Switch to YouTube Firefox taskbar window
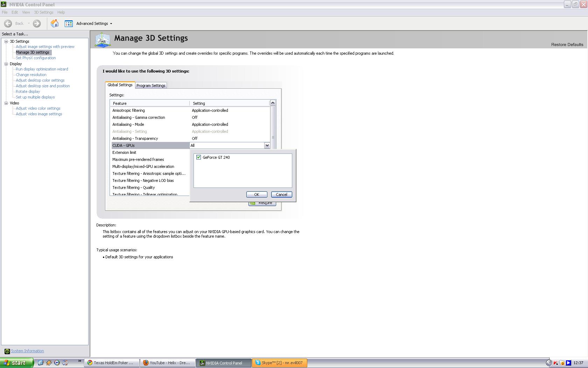 (x=167, y=363)
